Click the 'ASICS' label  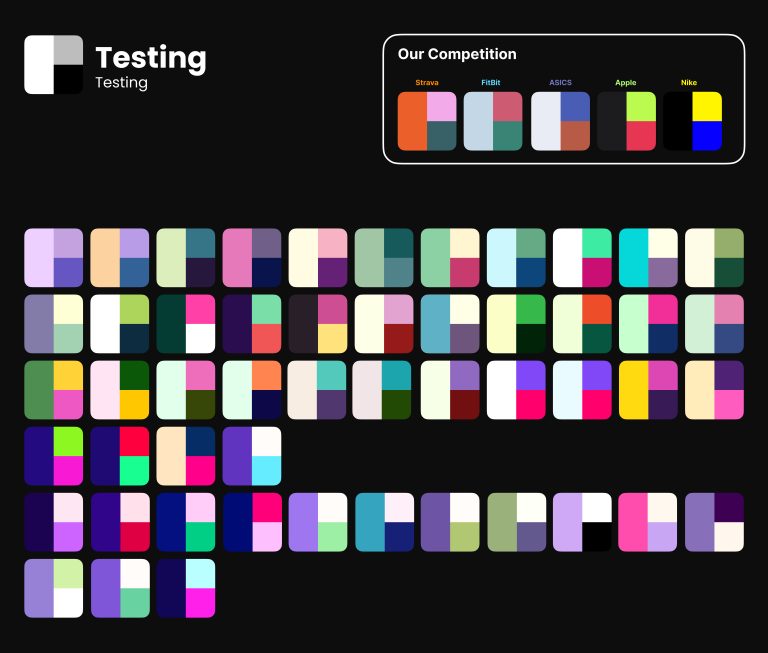tap(560, 82)
